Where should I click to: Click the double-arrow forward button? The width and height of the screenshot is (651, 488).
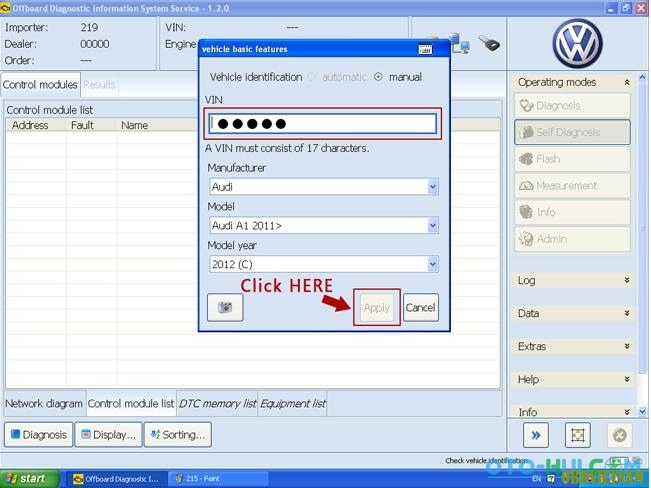pyautogui.click(x=536, y=435)
